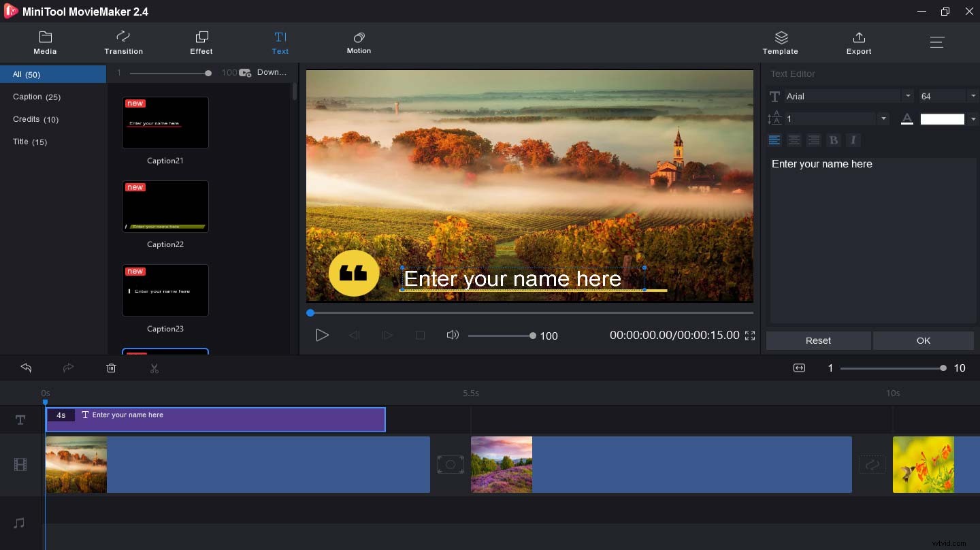980x550 pixels.
Task: Confirm text changes with OK
Action: (x=923, y=340)
